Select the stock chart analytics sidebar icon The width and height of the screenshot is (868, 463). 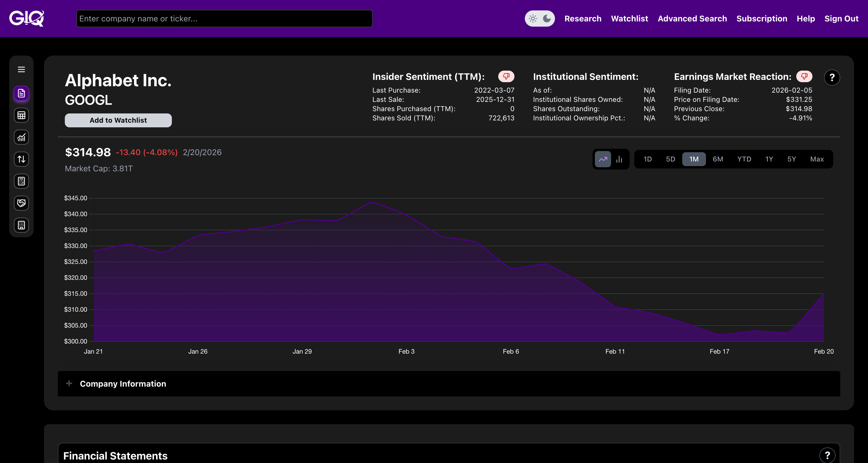[x=21, y=137]
